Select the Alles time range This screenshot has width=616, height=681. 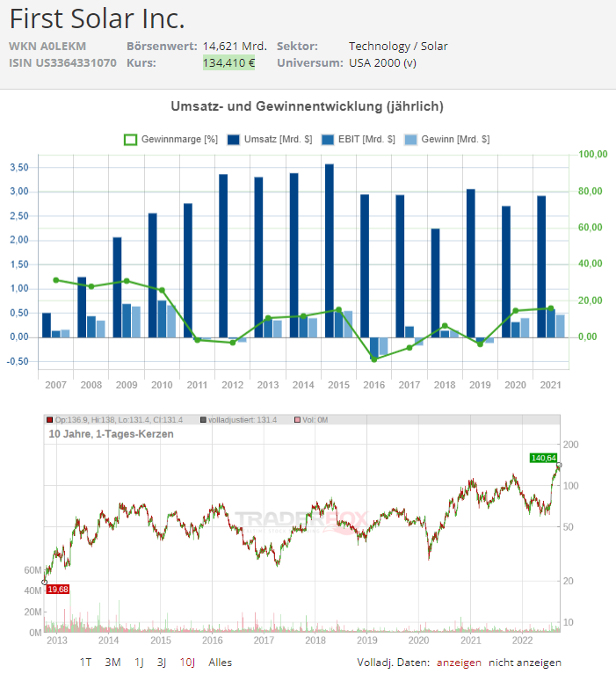(220, 663)
